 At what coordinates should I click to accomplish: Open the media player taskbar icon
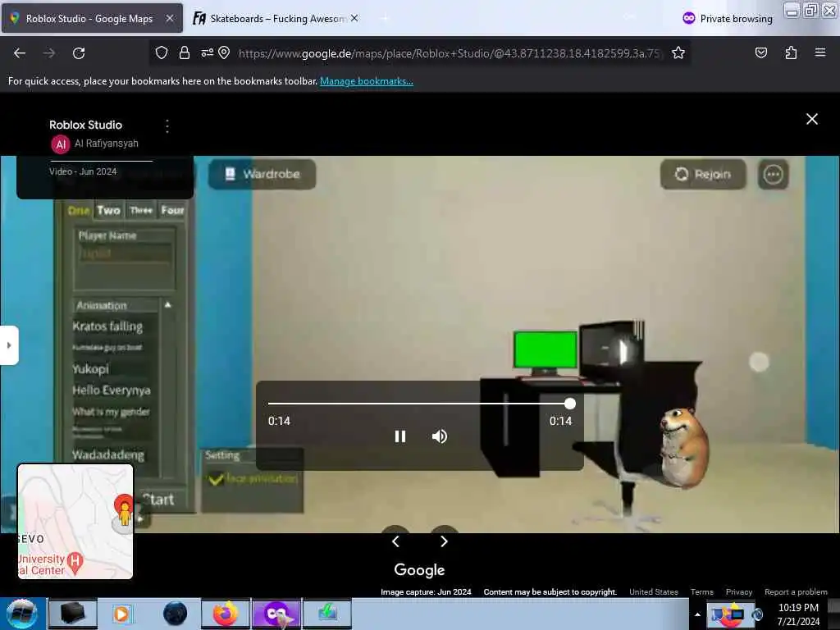click(x=121, y=614)
